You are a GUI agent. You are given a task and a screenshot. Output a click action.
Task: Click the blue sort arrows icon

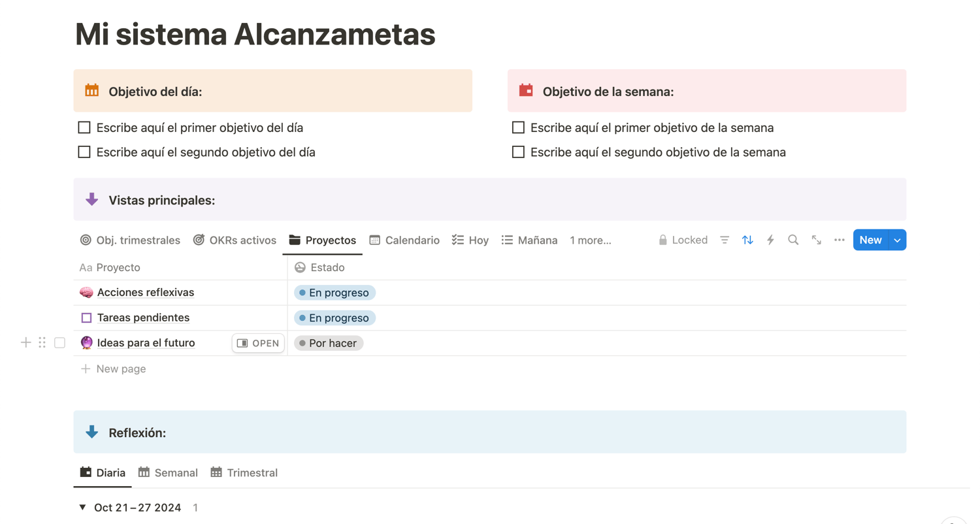[x=747, y=240]
